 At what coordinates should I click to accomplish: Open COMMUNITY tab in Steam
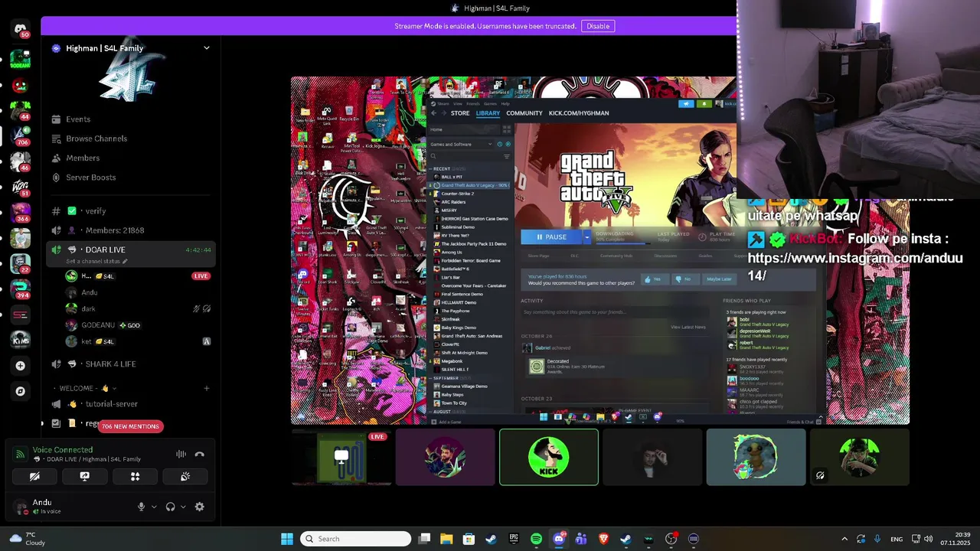click(x=524, y=113)
